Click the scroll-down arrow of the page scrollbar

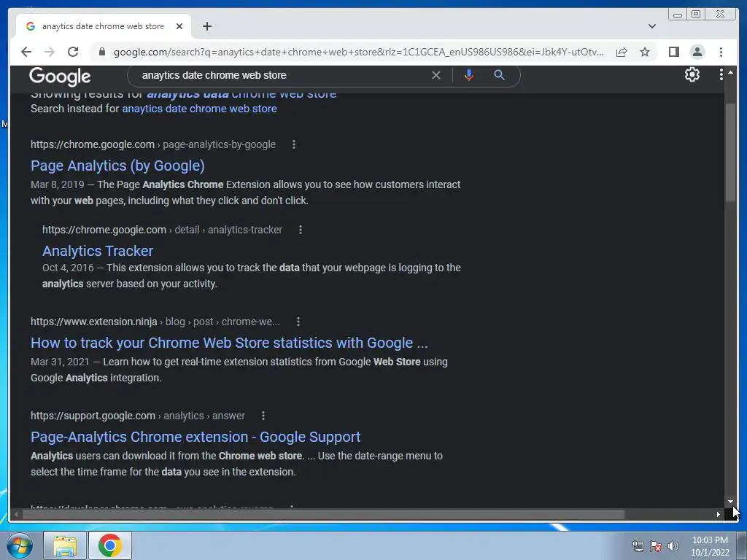(730, 502)
